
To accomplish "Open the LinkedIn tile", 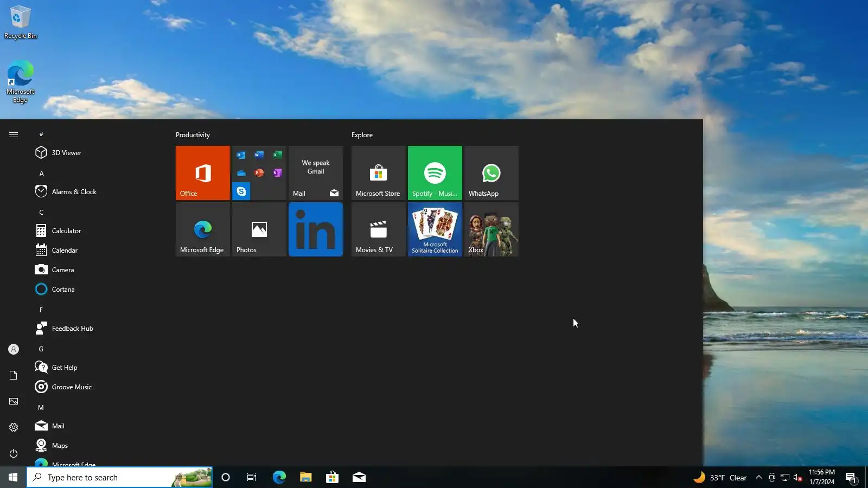I will pyautogui.click(x=316, y=229).
